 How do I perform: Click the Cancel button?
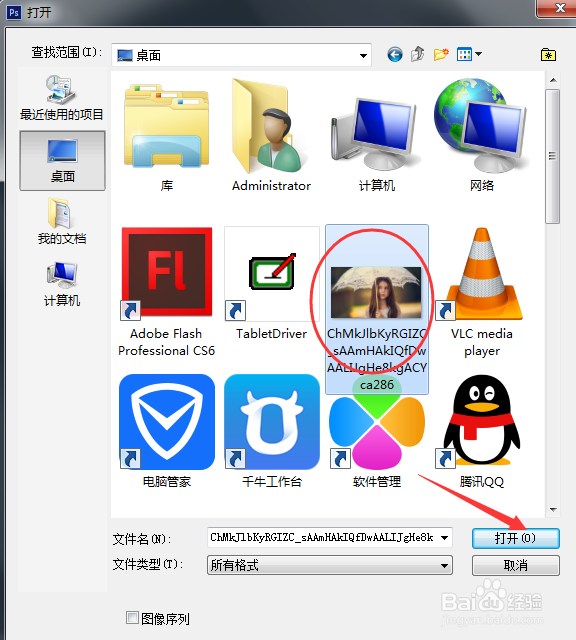tap(515, 565)
